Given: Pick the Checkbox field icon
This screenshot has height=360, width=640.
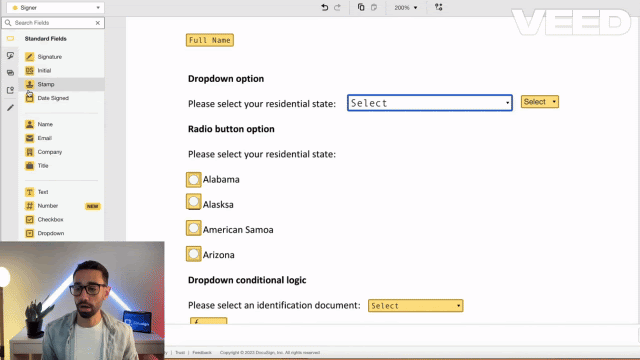Looking at the screenshot, I should click(x=29, y=220).
